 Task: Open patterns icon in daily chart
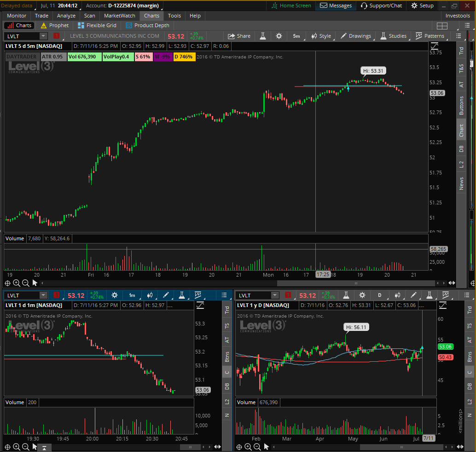[445, 295]
